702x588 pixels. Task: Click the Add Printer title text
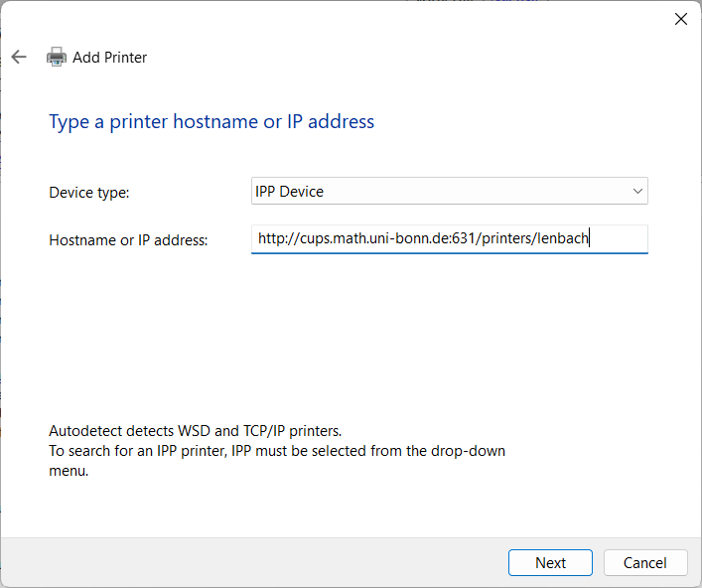point(109,58)
